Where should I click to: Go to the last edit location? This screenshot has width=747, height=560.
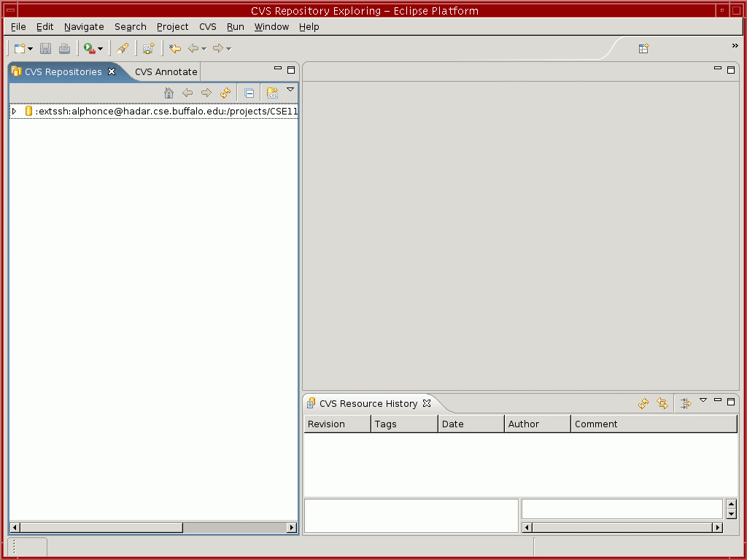(x=175, y=48)
